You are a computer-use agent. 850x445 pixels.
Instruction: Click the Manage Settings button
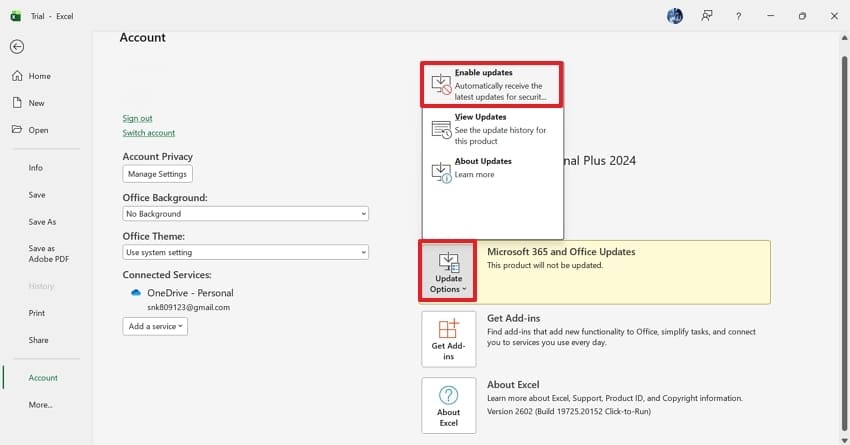coord(157,174)
